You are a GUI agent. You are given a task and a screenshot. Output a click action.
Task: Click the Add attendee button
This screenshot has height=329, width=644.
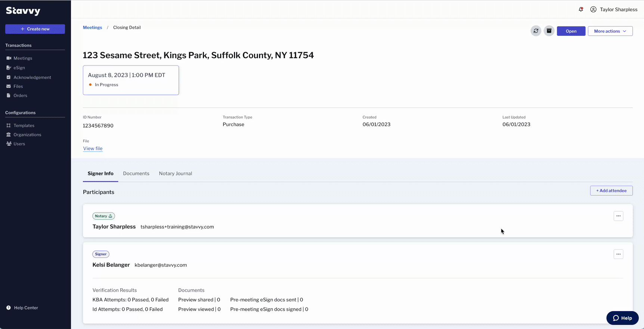click(x=611, y=191)
